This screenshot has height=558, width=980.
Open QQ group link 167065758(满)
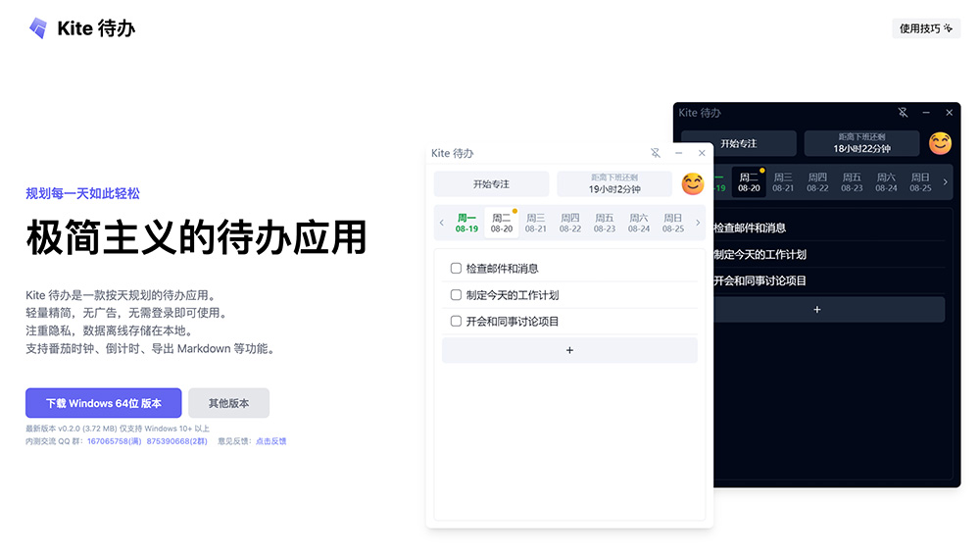[x=115, y=441]
